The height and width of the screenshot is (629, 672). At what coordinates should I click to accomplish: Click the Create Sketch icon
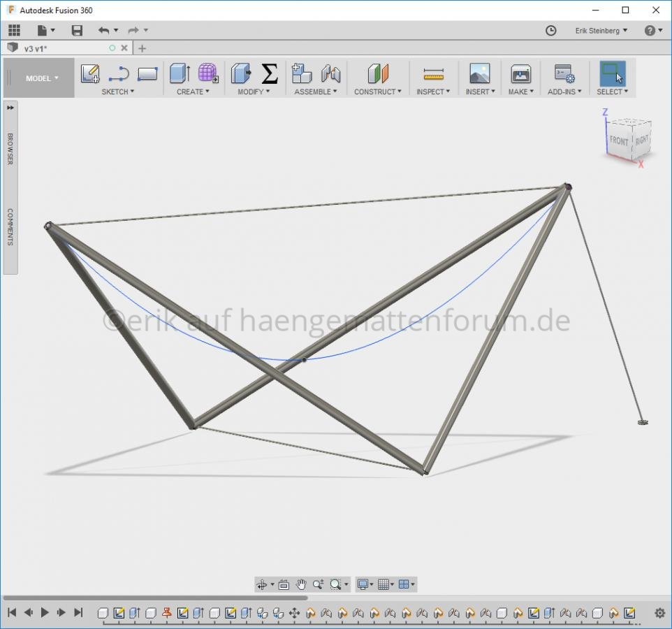pyautogui.click(x=90, y=73)
